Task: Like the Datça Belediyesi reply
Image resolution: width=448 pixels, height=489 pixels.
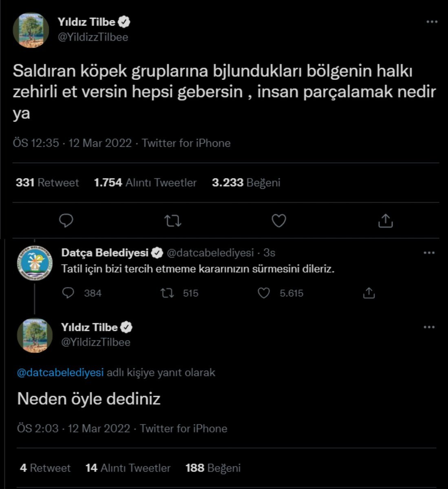Action: (264, 293)
